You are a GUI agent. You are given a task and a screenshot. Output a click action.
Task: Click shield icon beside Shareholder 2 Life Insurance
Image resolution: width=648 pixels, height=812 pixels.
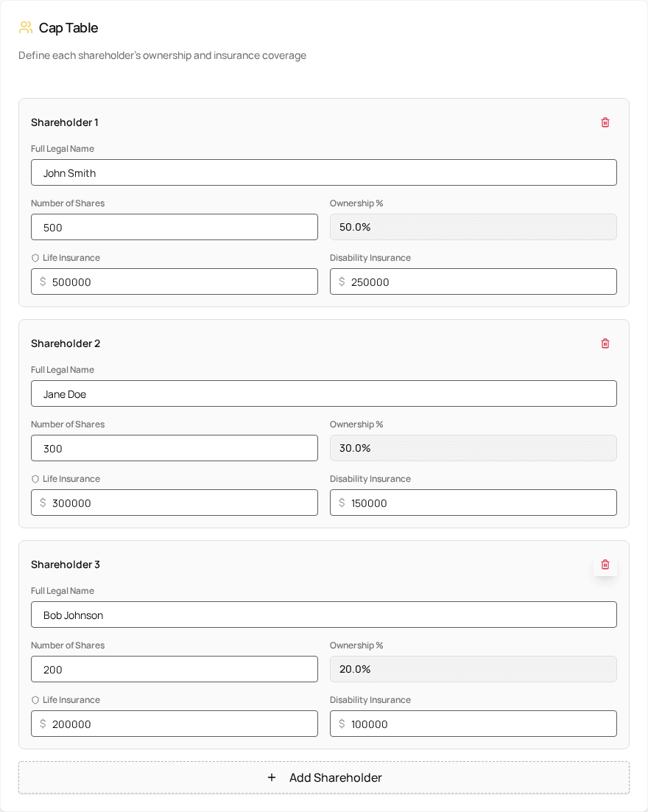(x=35, y=479)
